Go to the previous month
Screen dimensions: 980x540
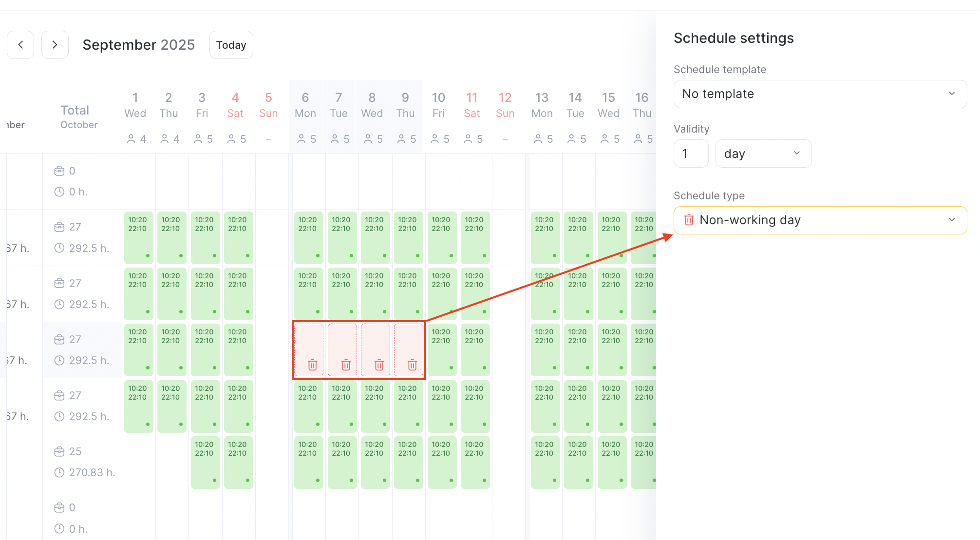tap(20, 45)
